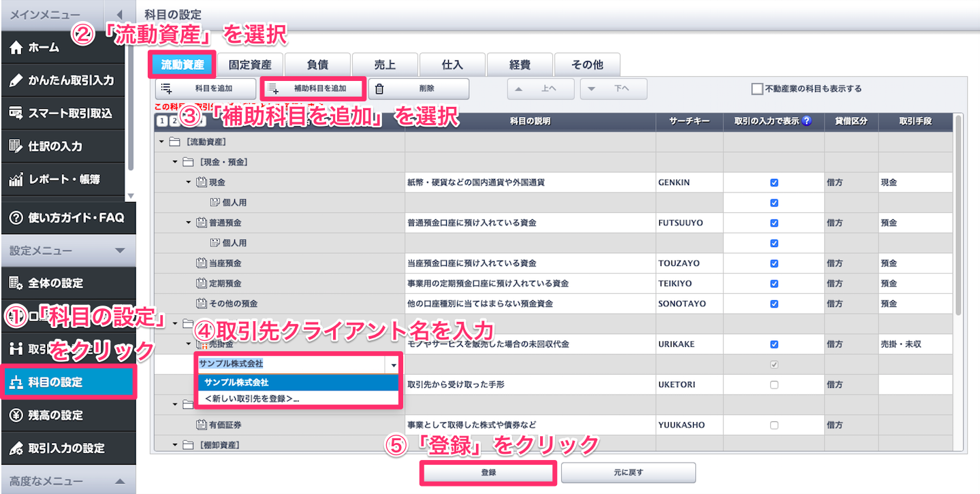Viewport: 980px width, 494px height.
Task: Click the 補助科目を追加 button
Action: [313, 89]
